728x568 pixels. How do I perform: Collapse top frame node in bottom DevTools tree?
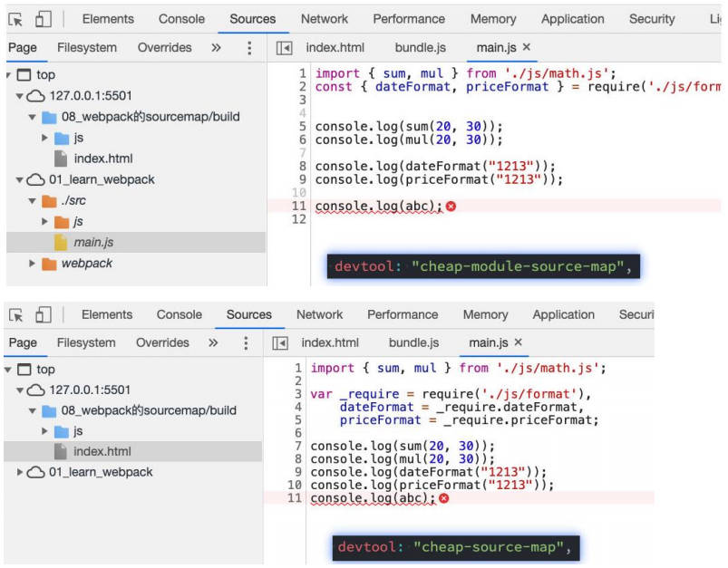(x=8, y=370)
